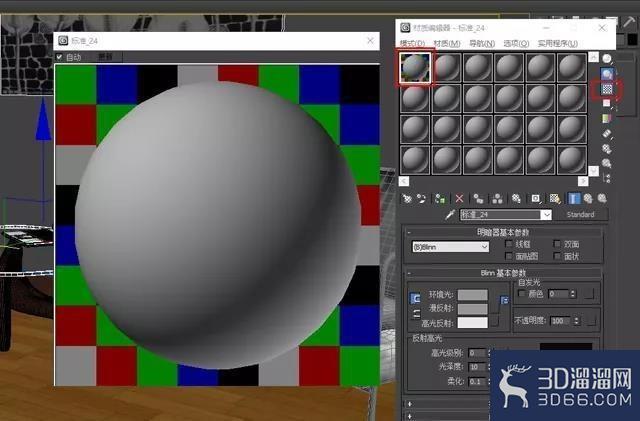
Task: Click the map button beside 自发光 value
Action: click(589, 294)
